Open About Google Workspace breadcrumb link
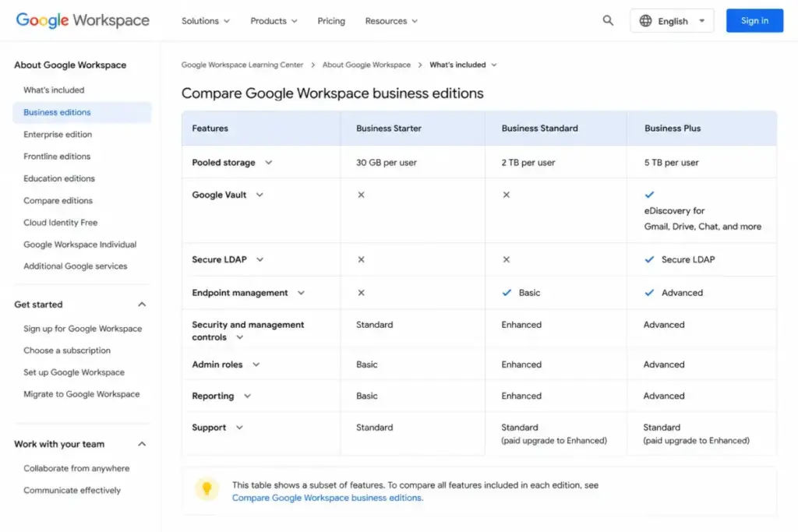 click(366, 65)
